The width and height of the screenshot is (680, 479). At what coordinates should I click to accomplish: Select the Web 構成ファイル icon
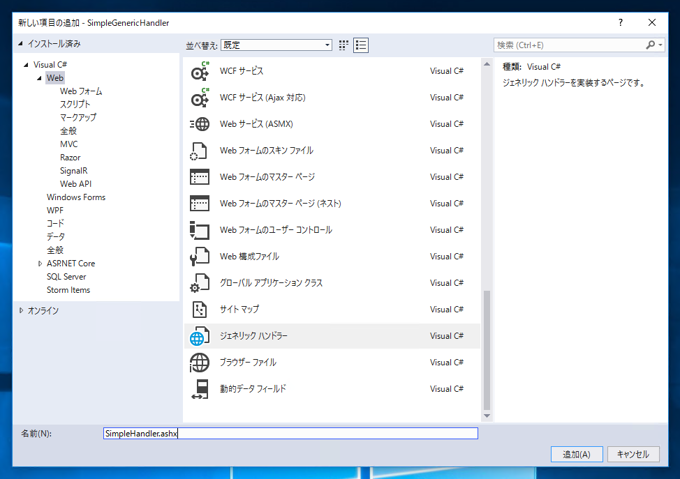[199, 257]
